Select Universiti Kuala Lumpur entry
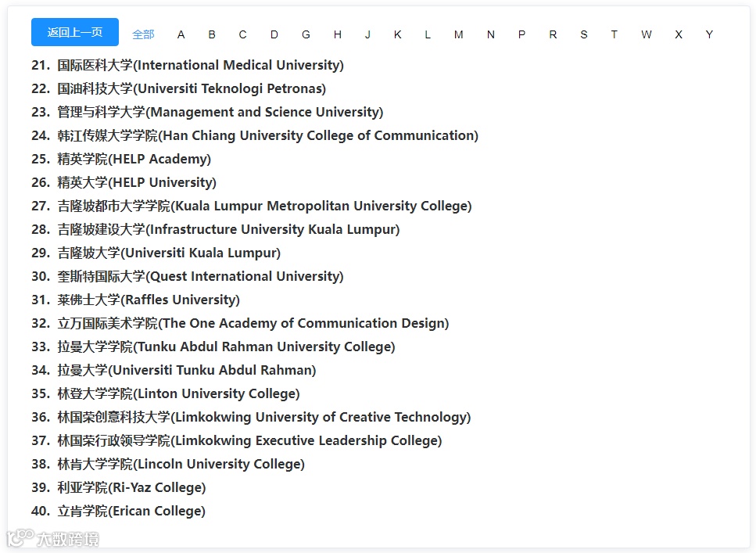This screenshot has height=553, width=756. tap(156, 253)
